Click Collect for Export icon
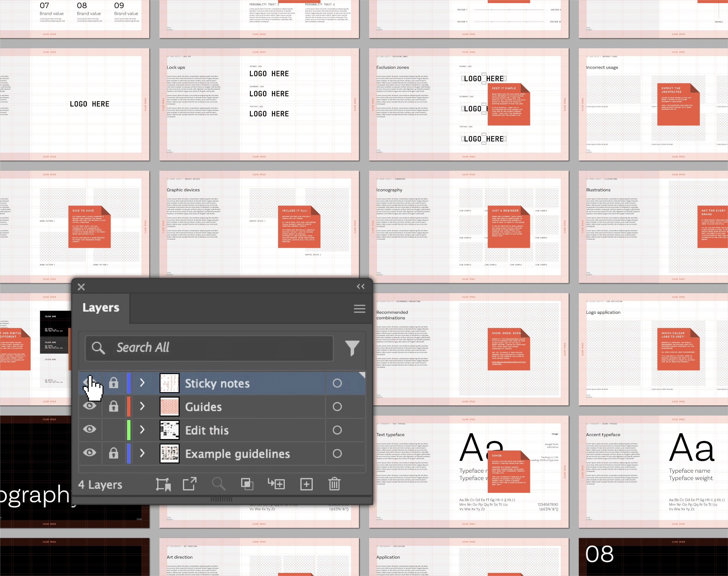Screen dimensions: 728x576 (163, 484)
